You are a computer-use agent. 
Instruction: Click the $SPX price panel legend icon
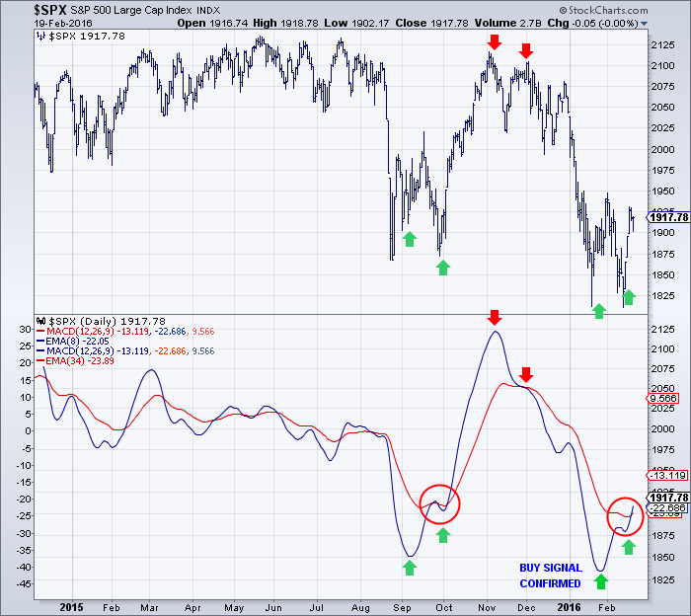coord(41,37)
